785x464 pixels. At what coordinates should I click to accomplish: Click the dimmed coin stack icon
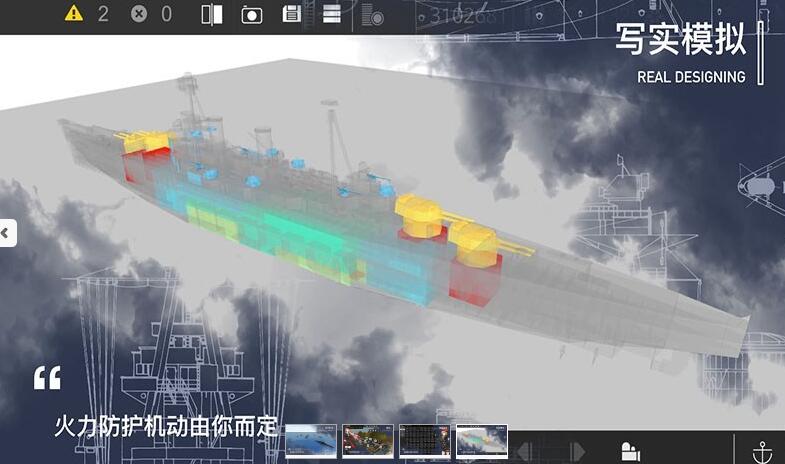(372, 15)
